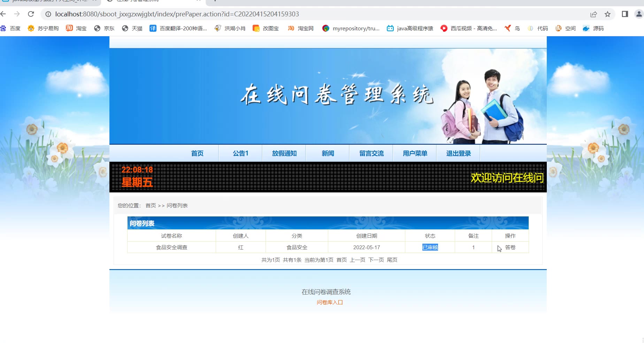Open 用户菜单 navigation item
The width and height of the screenshot is (644, 343).
pos(415,153)
